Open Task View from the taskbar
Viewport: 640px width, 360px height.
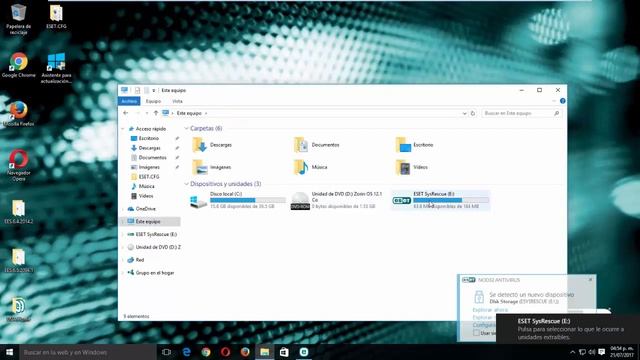tap(166, 352)
